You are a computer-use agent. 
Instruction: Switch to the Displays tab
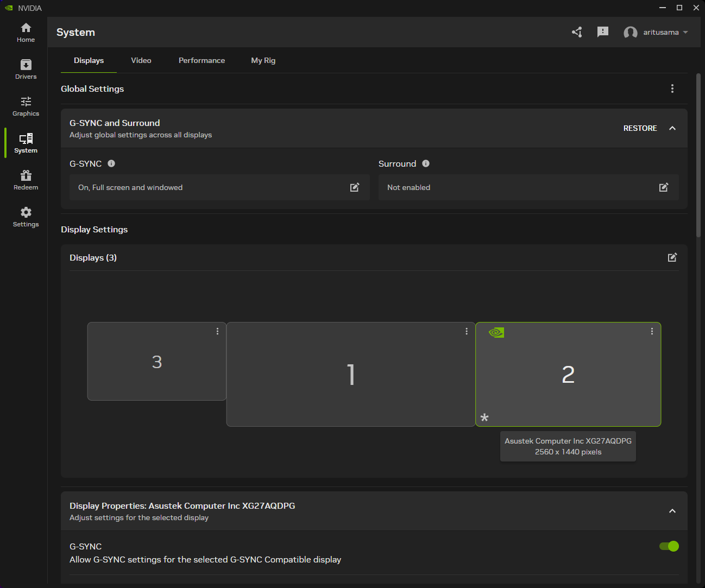(89, 61)
